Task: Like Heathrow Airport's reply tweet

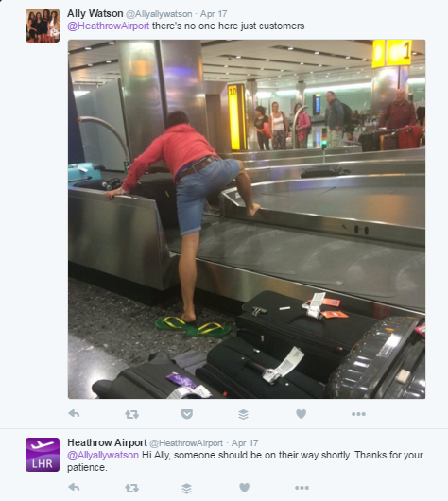Action: click(x=245, y=488)
